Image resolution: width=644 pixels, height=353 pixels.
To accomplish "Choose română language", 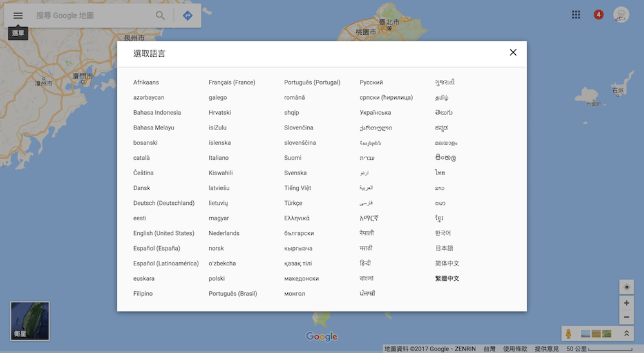I will (x=294, y=97).
